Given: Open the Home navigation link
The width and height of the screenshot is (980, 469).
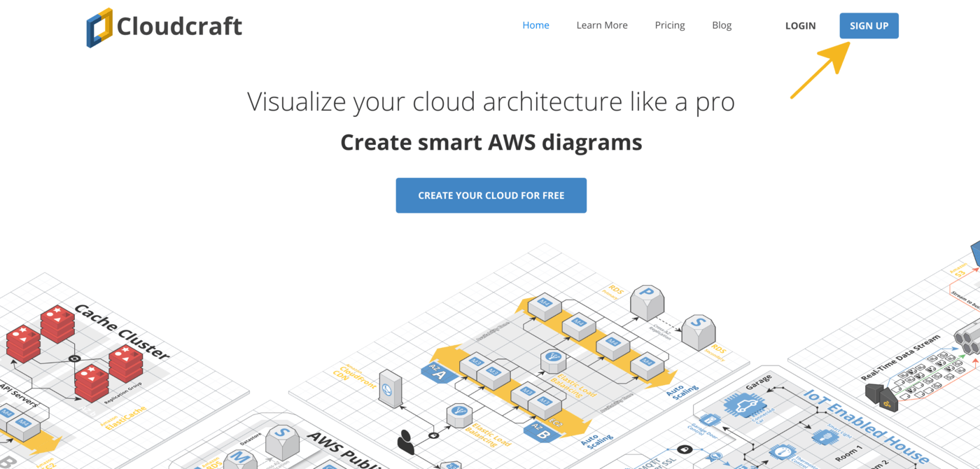Looking at the screenshot, I should click(x=535, y=25).
